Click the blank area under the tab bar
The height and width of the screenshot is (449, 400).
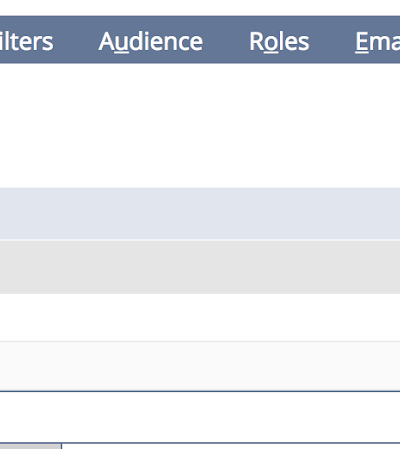(x=200, y=125)
